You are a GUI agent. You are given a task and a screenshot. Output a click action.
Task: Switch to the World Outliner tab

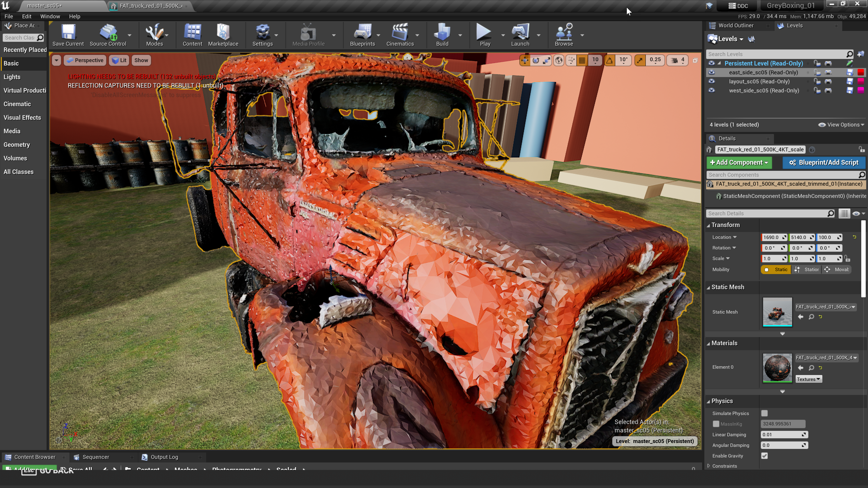click(736, 26)
